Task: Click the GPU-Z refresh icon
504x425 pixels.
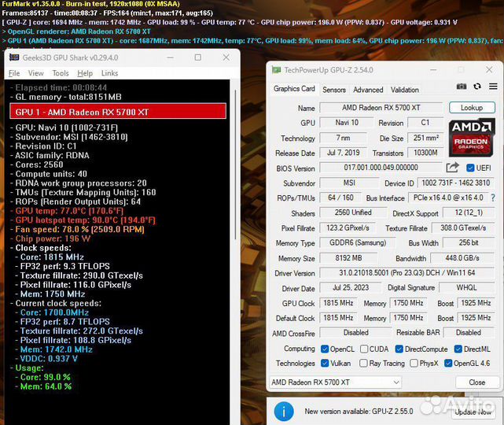Action: coord(477,87)
